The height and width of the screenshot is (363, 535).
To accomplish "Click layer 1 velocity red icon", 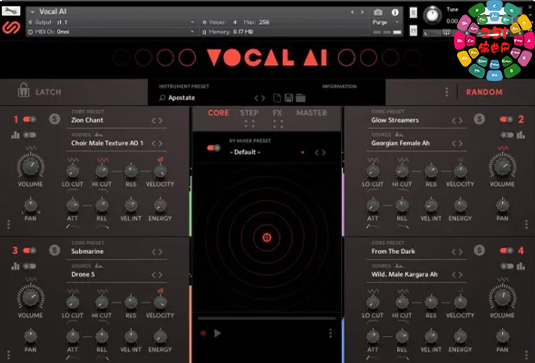I will point(160,159).
